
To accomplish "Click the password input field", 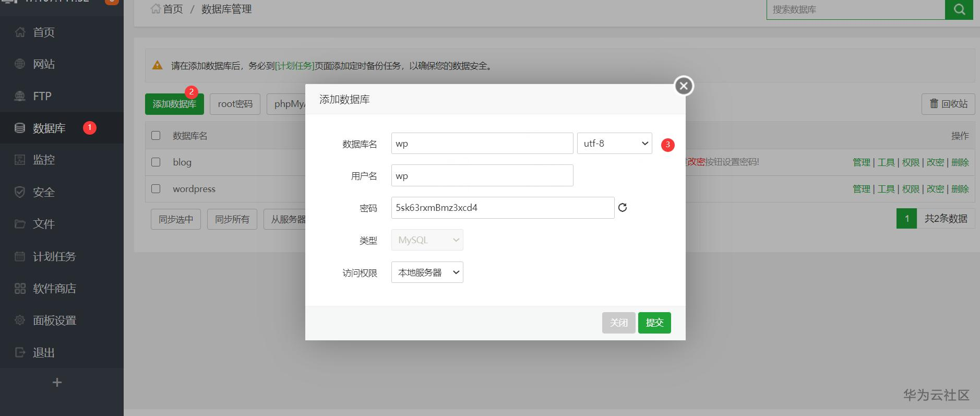I will tap(503, 208).
